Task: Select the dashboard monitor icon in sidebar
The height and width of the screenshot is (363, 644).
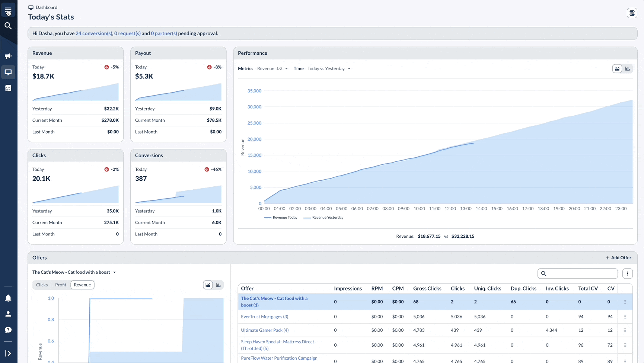Action: 8,72
